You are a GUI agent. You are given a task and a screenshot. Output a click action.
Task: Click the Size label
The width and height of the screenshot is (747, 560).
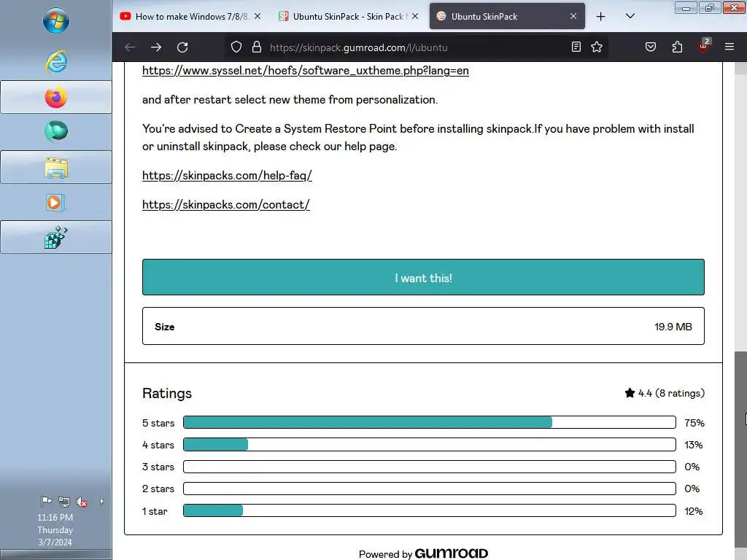(164, 327)
